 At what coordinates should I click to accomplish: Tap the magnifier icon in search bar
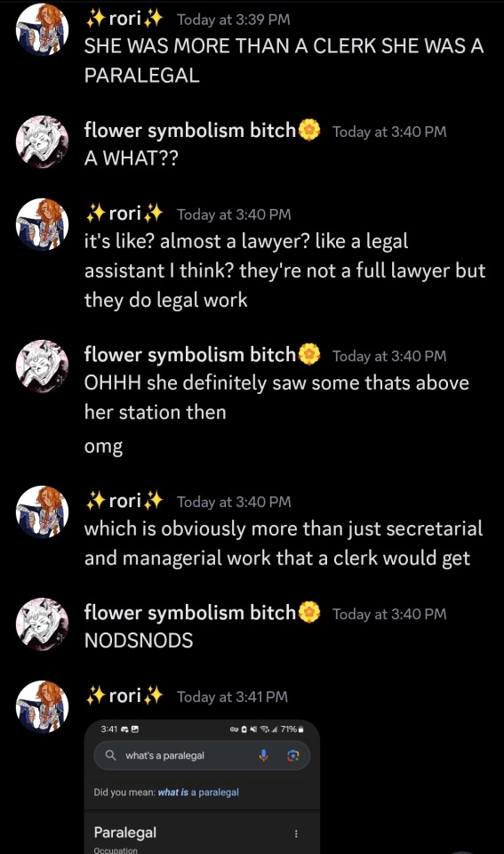(110, 755)
